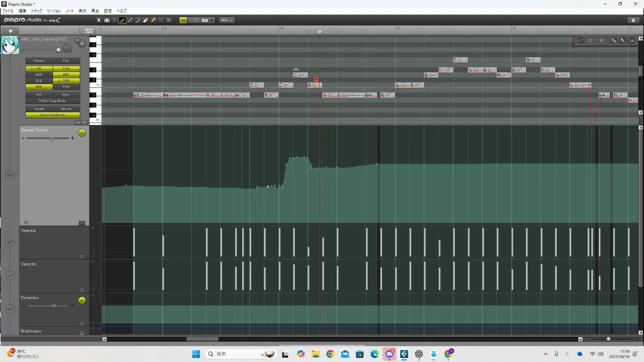Toggle the grid snap button
644x362 pixels.
183,20
